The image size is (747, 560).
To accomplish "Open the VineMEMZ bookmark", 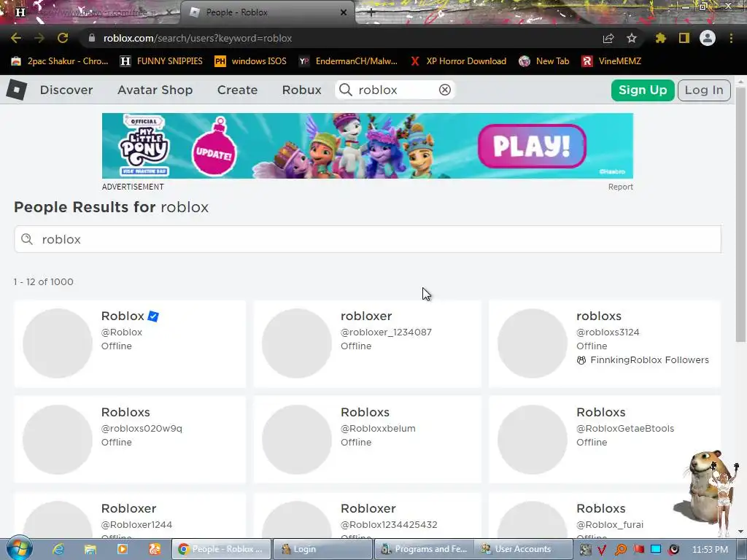I will click(611, 61).
